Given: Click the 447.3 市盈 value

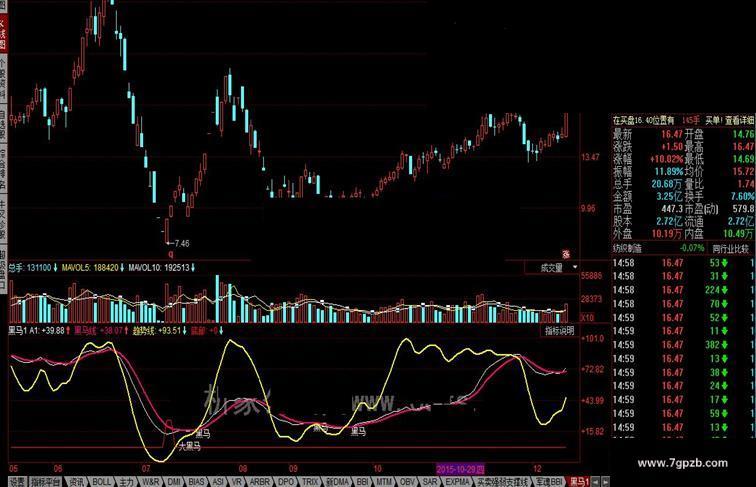Looking at the screenshot, I should click(672, 209).
